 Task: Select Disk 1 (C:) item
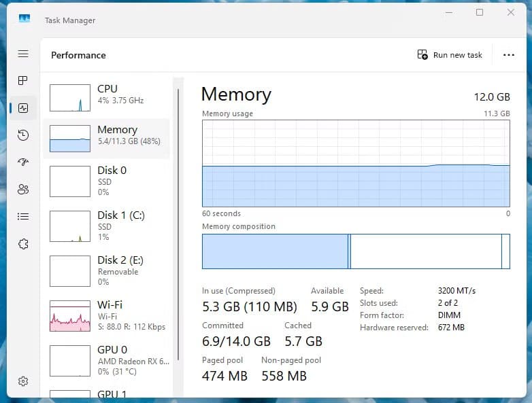107,226
